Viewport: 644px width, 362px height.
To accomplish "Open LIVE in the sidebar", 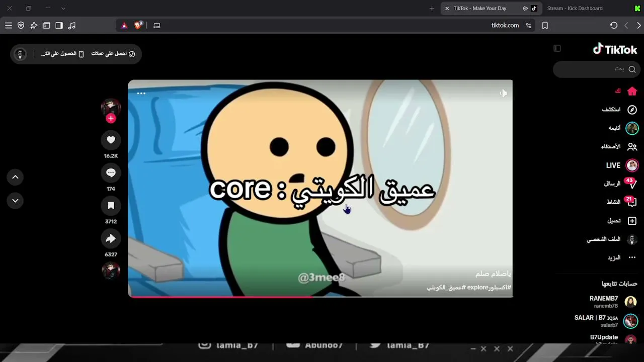I will (x=622, y=165).
